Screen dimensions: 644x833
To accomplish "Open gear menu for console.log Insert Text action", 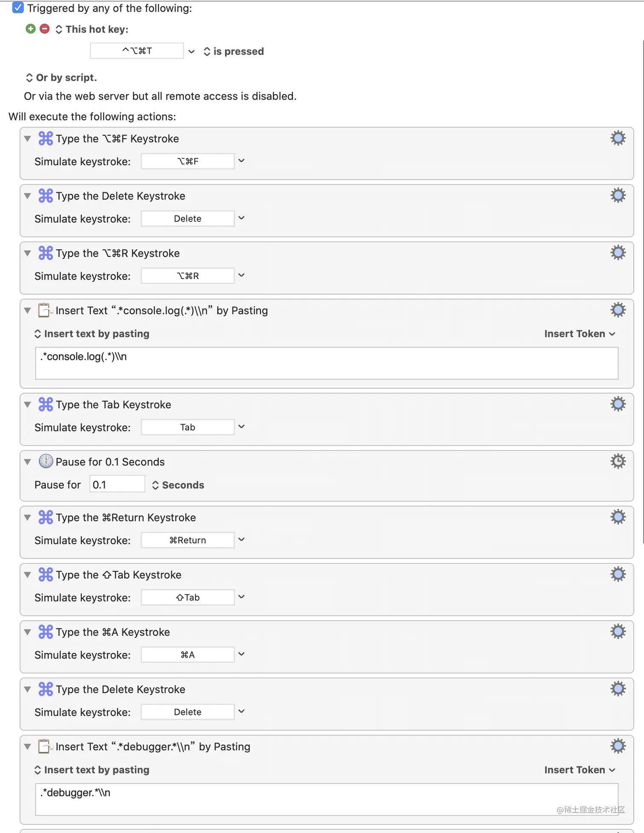I will (618, 310).
